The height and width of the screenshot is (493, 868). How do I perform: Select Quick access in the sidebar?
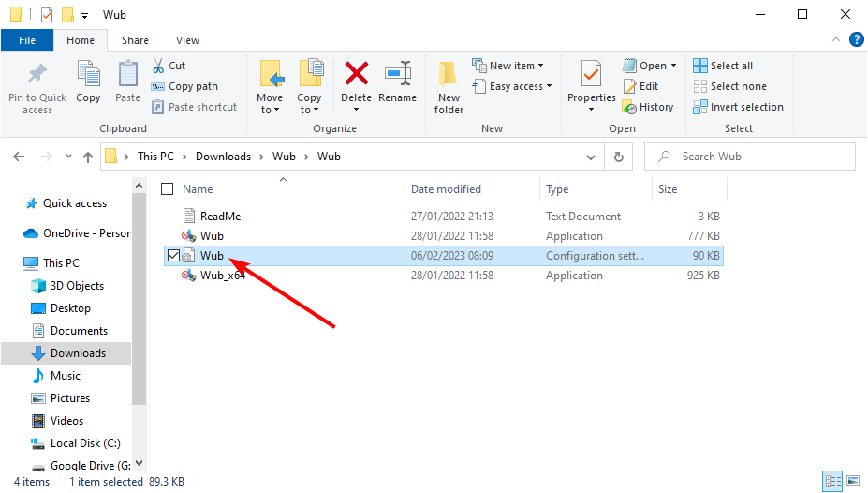(66, 203)
